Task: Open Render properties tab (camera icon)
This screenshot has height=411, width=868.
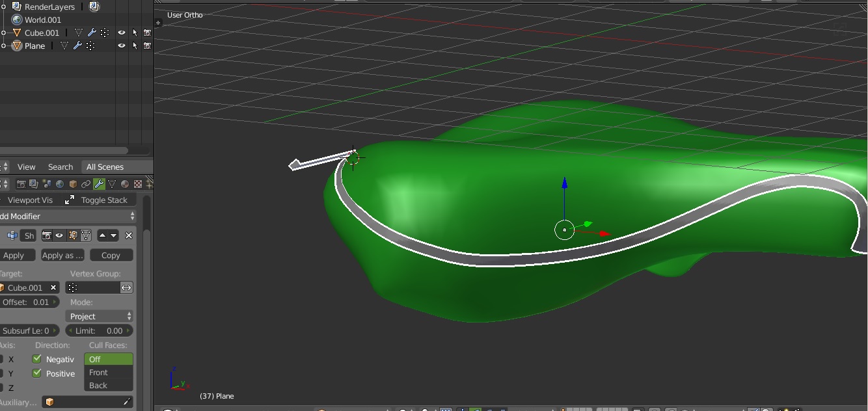Action: coord(21,184)
